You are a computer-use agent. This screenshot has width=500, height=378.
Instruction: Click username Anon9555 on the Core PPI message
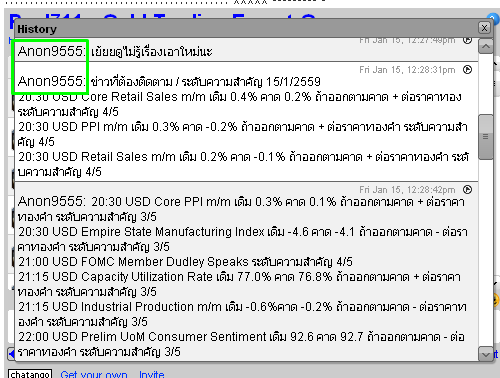pyautogui.click(x=52, y=201)
